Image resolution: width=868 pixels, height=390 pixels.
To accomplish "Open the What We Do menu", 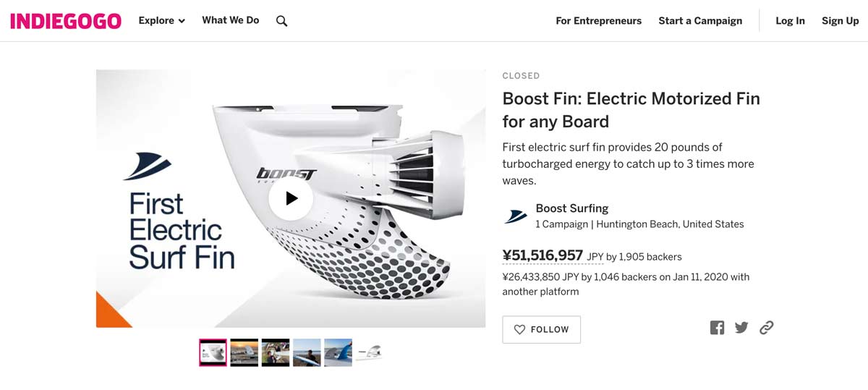I will [x=231, y=20].
